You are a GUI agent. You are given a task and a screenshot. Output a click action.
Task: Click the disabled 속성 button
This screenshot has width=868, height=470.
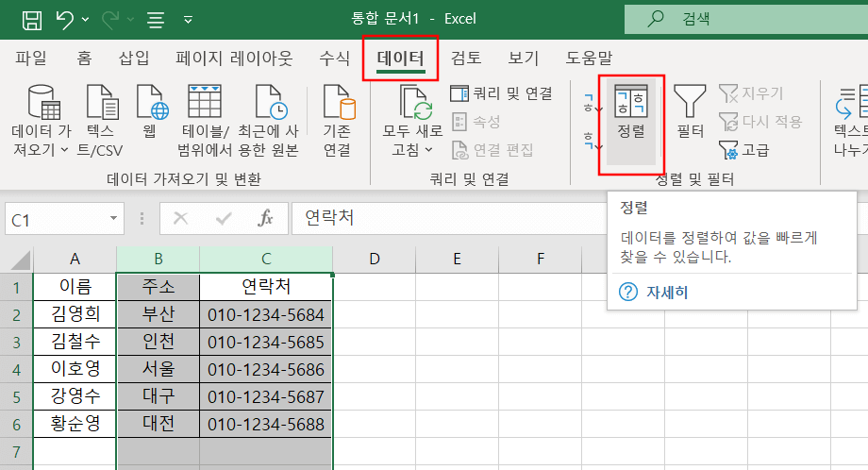click(476, 121)
